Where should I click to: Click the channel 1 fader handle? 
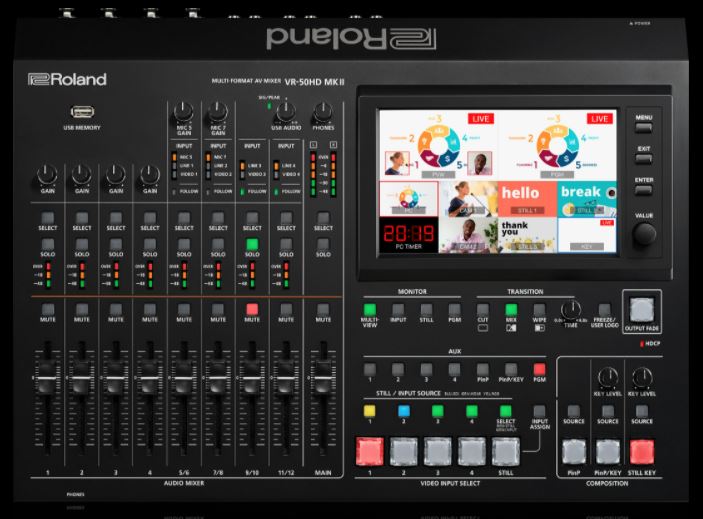click(x=48, y=378)
